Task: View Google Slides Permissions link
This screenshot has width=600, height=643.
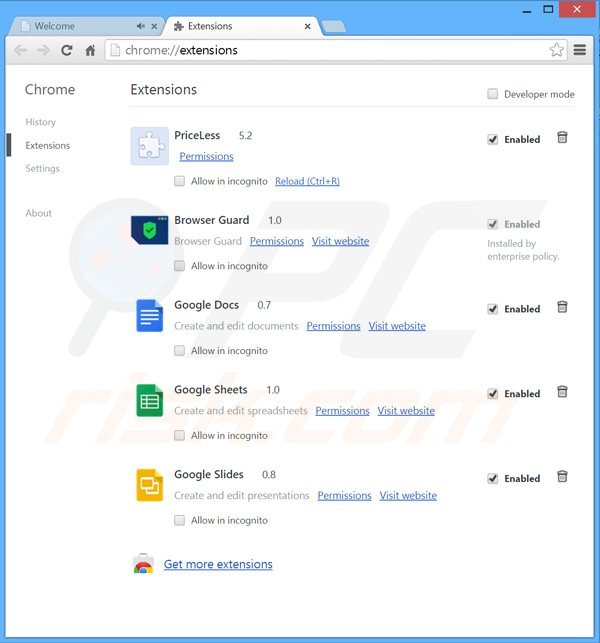Action: point(344,496)
